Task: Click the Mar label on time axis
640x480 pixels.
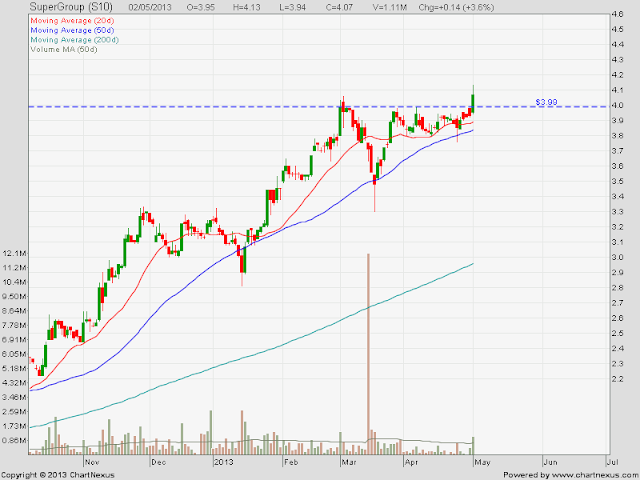Action: pos(349,462)
